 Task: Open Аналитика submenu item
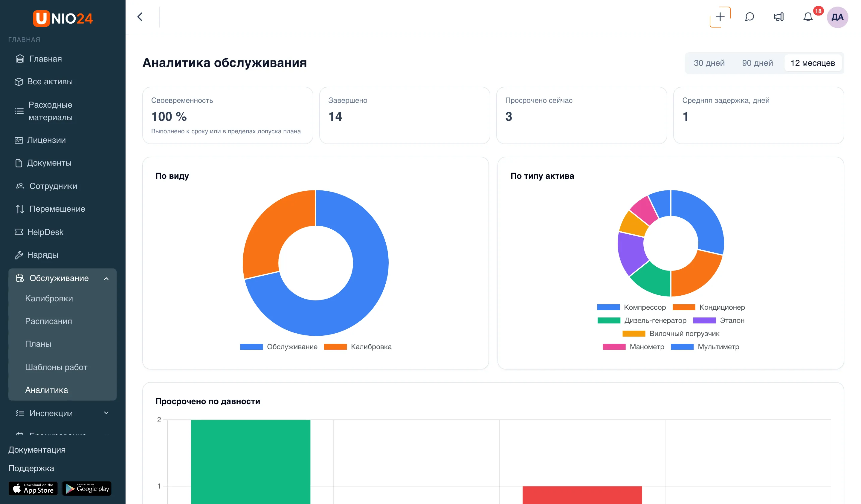tap(46, 390)
